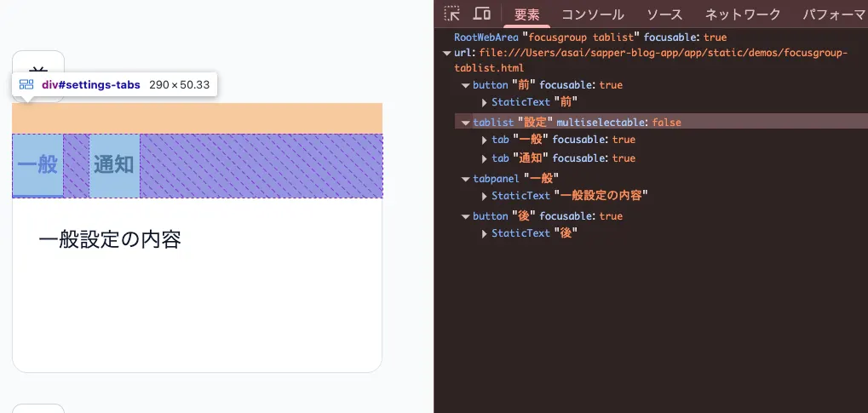Screen dimensions: 868x413
Task: Collapse the button "前" tree node
Action: 466,85
